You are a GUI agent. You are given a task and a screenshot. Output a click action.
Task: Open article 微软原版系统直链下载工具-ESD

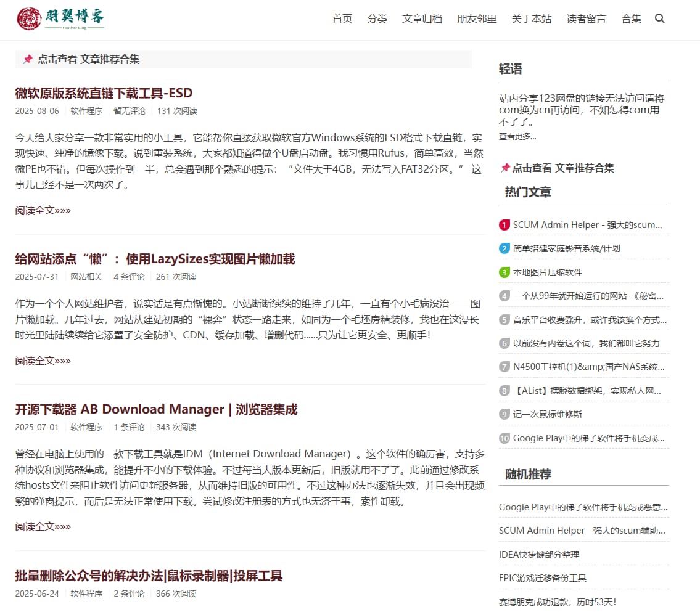[104, 93]
